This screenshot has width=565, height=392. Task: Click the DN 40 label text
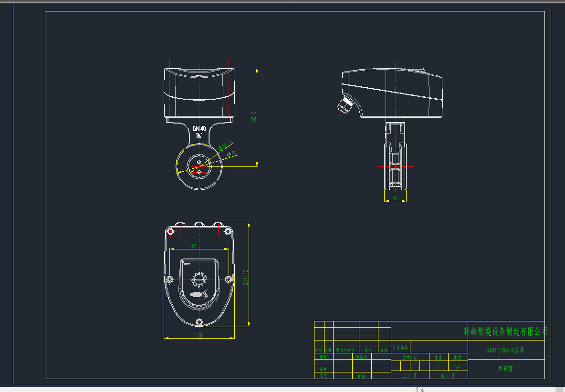tap(199, 128)
